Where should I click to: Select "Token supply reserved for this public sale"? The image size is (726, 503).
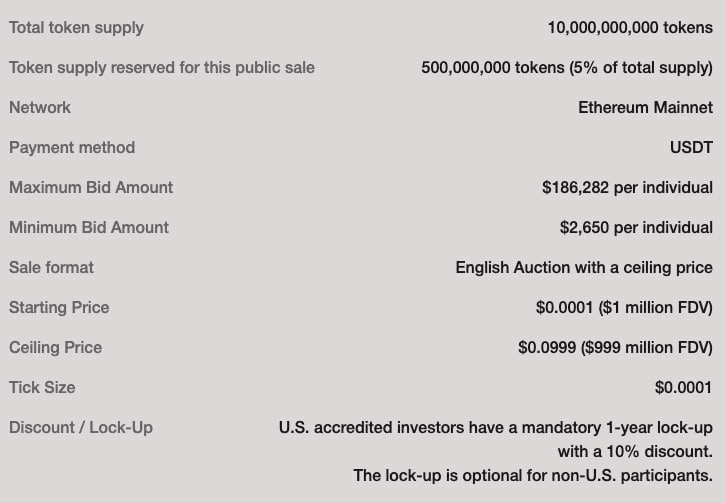[162, 68]
